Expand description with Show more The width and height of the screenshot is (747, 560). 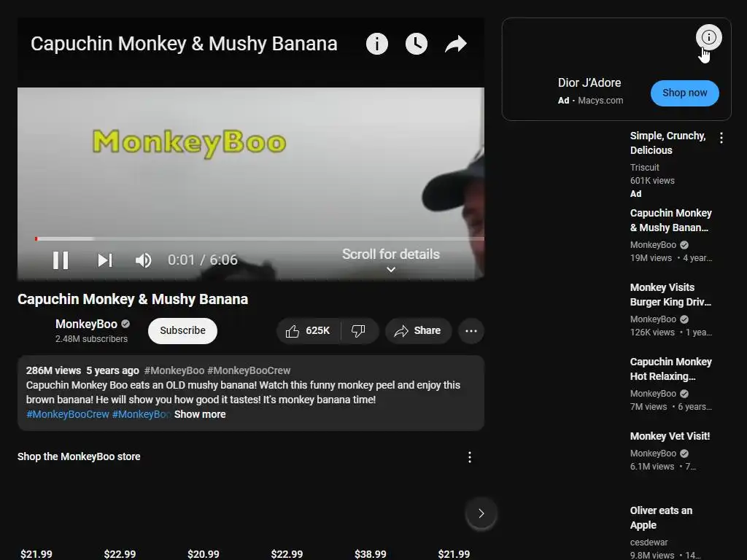200,414
